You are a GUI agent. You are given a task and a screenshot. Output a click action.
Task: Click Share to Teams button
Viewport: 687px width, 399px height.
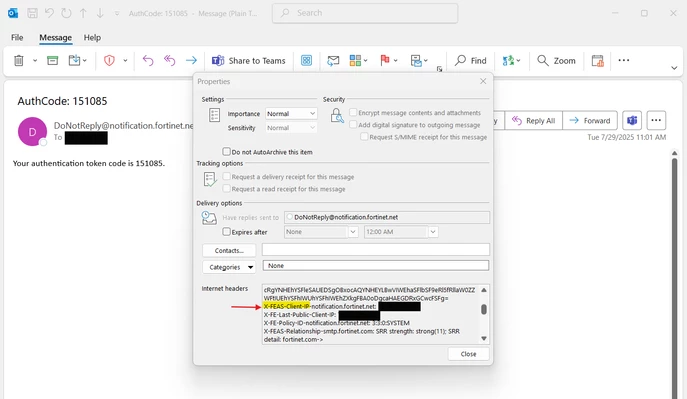248,60
